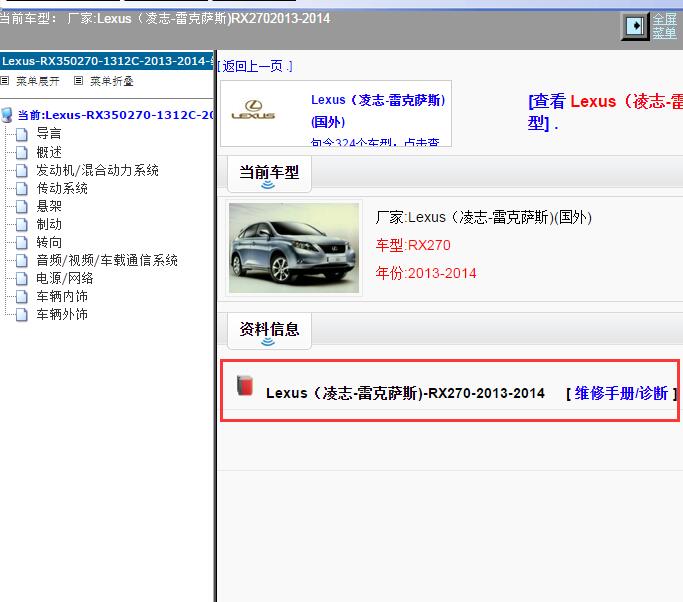The width and height of the screenshot is (683, 602).
Task: Click the page icon beside 车辆内饰
Action: [x=22, y=297]
